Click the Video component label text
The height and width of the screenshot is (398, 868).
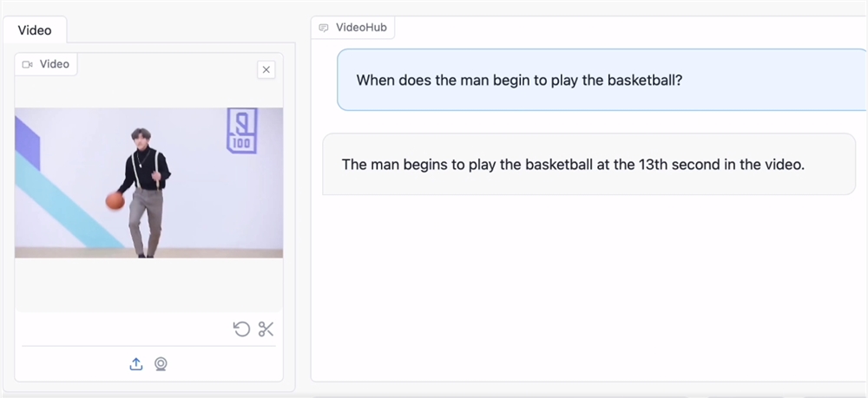click(54, 64)
